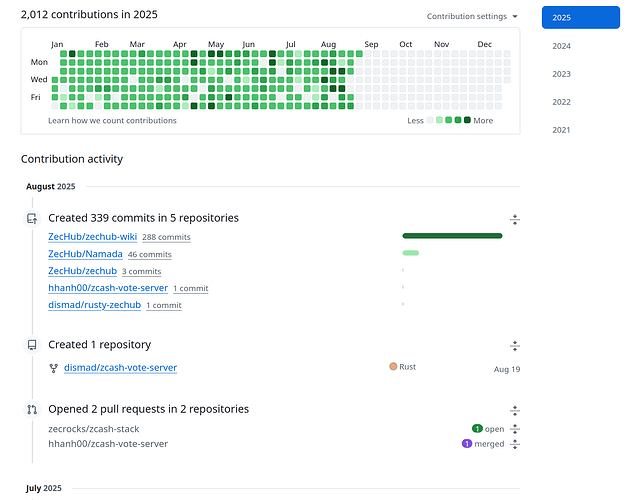The image size is (627, 500).
Task: Click Learn how we count contributions
Action: coord(112,121)
